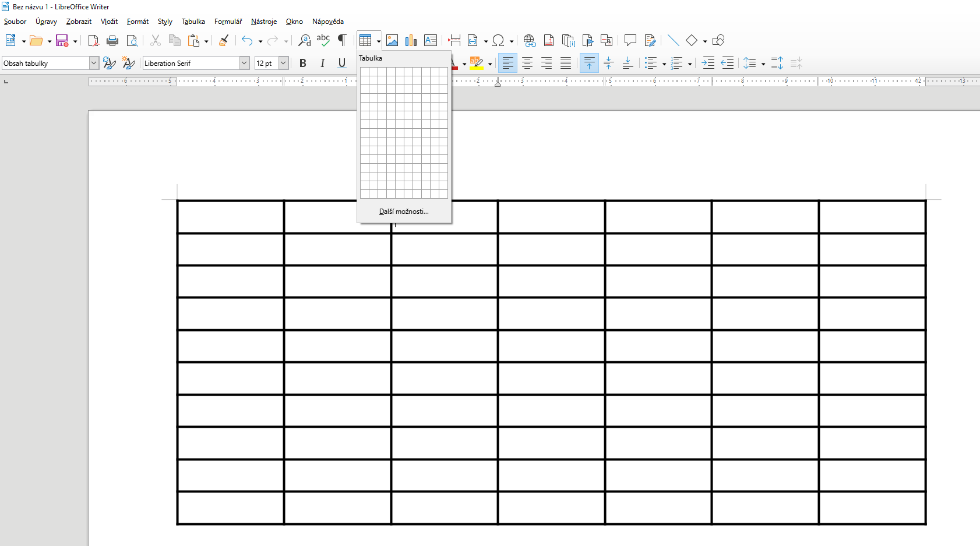Click the yellow highlighting color button

(477, 64)
